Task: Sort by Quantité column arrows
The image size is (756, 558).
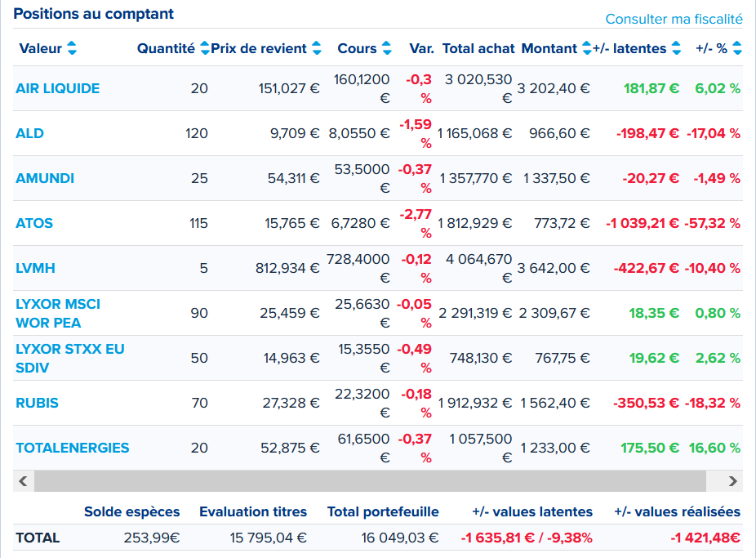Action: pos(205,48)
